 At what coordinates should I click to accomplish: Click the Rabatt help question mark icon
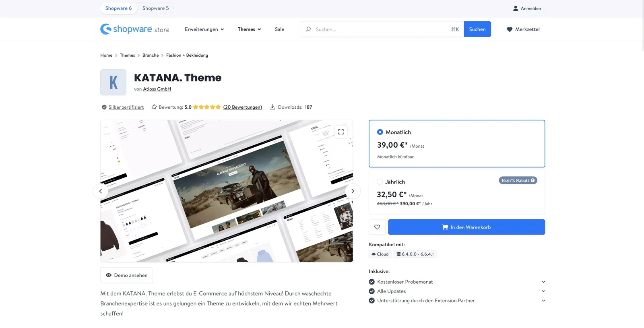(533, 181)
